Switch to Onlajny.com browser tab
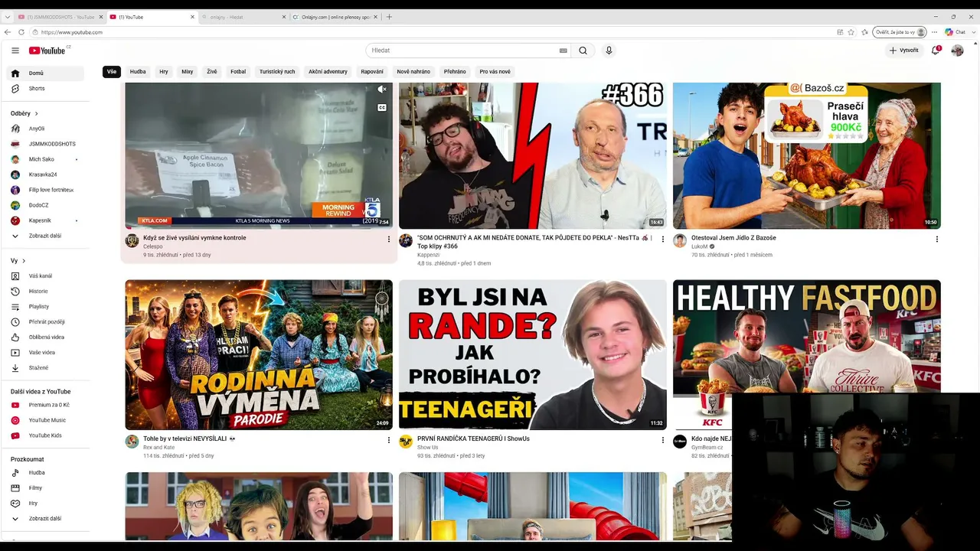This screenshot has height=551, width=980. coord(336,17)
